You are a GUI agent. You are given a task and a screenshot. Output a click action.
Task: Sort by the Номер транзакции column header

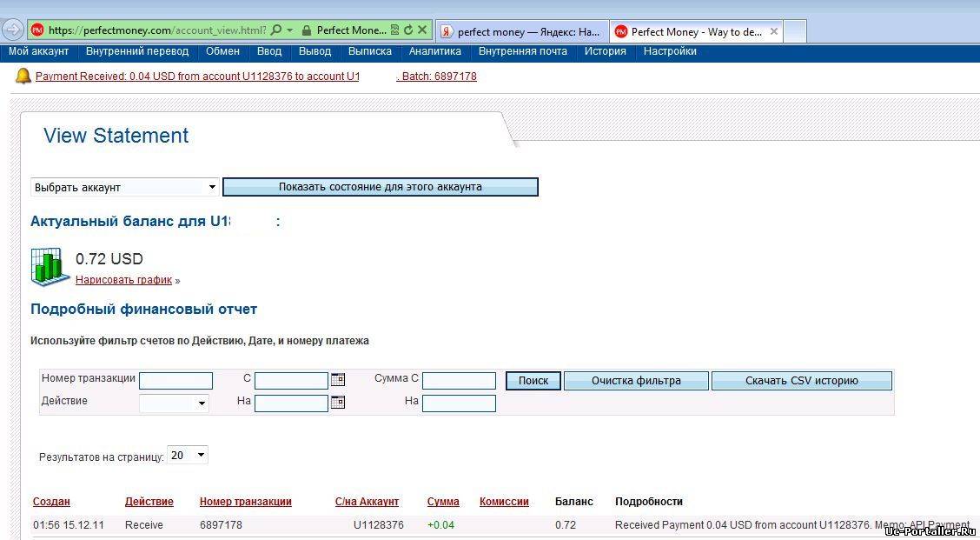pyautogui.click(x=246, y=502)
